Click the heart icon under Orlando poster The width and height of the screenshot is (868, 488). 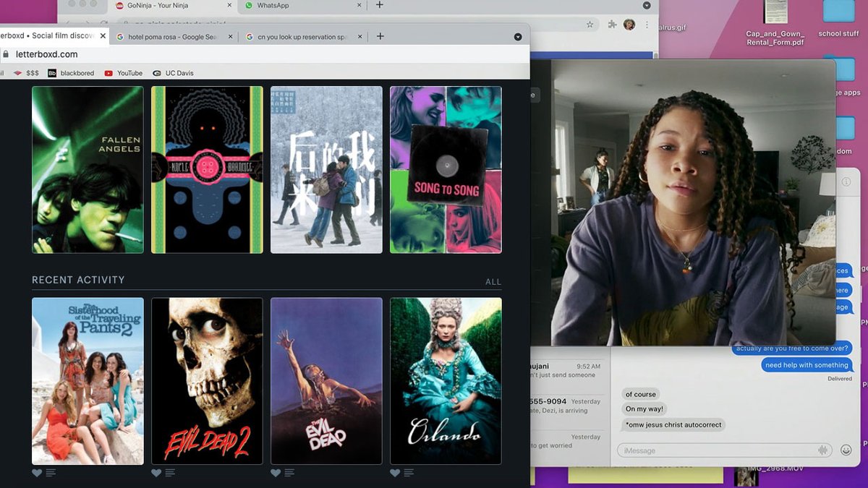click(x=395, y=473)
